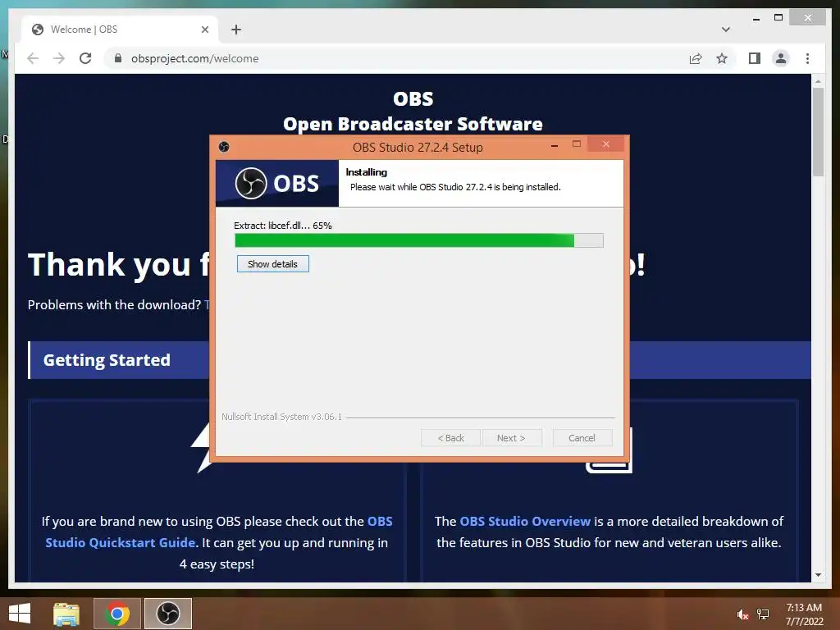
Task: Click the Chrome back arrow
Action: pyautogui.click(x=33, y=58)
